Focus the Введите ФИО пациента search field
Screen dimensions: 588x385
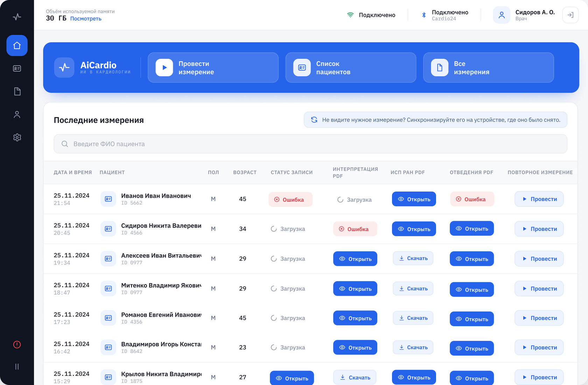point(310,144)
